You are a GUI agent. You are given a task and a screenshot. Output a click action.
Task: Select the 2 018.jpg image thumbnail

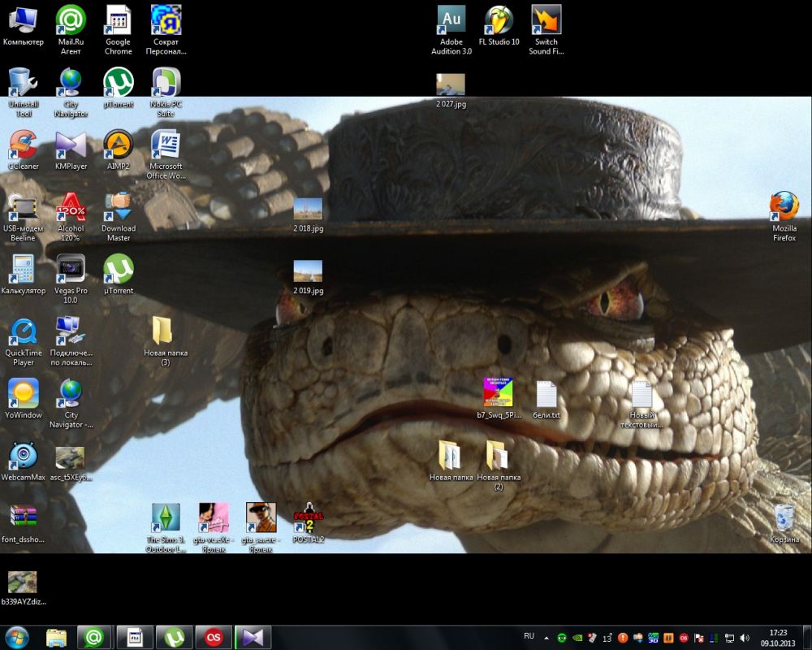pos(308,214)
